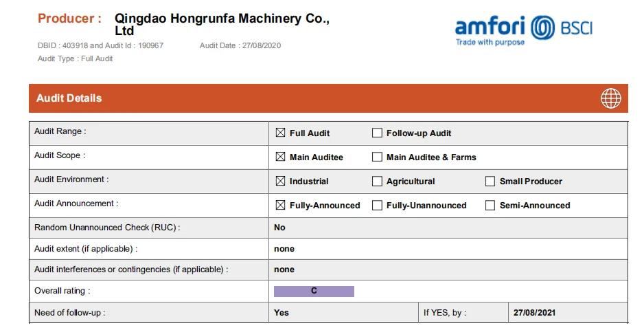The height and width of the screenshot is (330, 644).
Task: Tick the Main Auditee & Farms box
Action: coord(377,157)
